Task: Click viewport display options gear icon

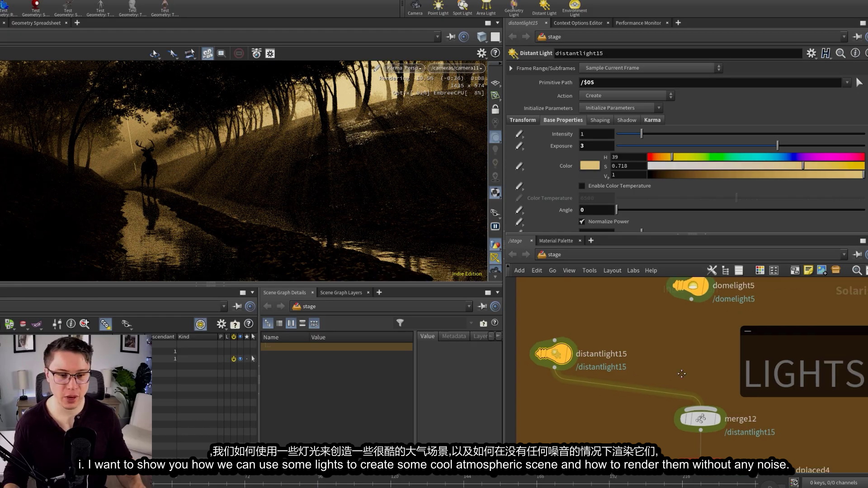Action: click(481, 53)
